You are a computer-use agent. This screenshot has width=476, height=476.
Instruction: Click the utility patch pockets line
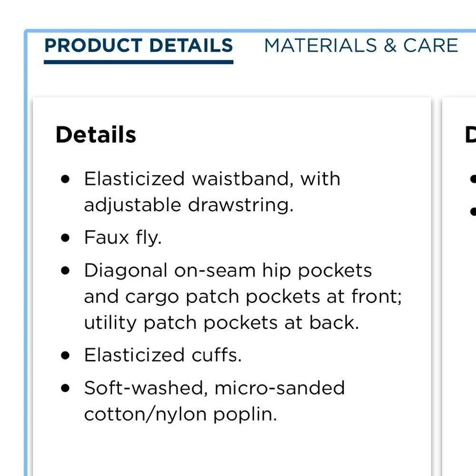pyautogui.click(x=221, y=323)
